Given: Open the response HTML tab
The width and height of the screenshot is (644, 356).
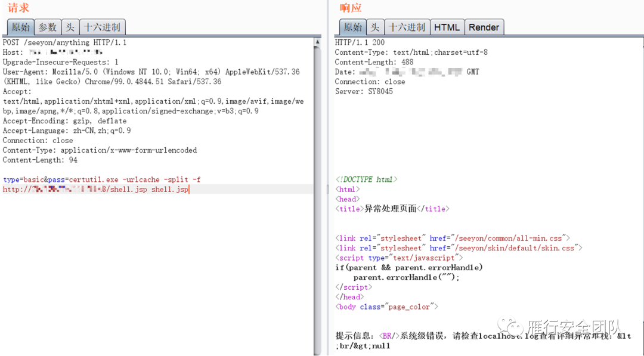Looking at the screenshot, I should coord(447,27).
